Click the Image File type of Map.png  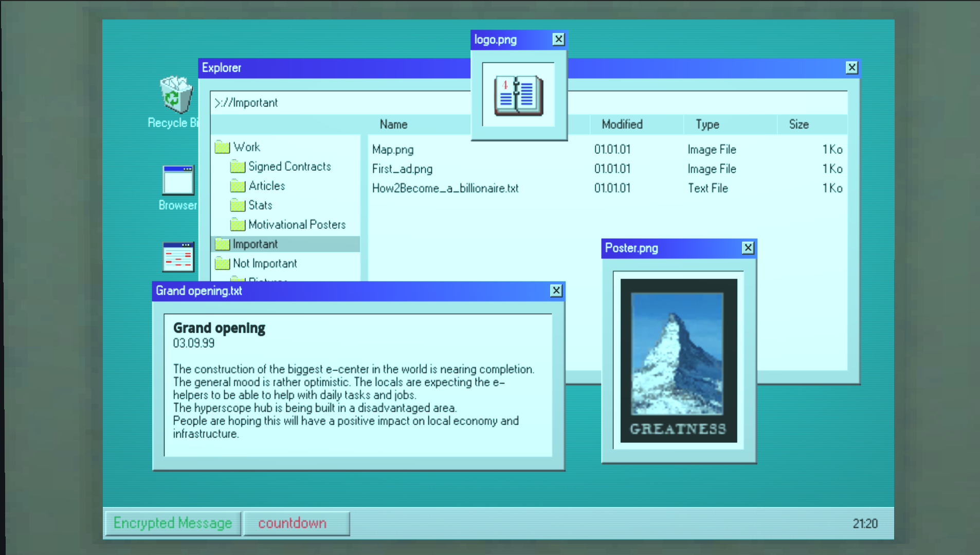[x=712, y=150]
